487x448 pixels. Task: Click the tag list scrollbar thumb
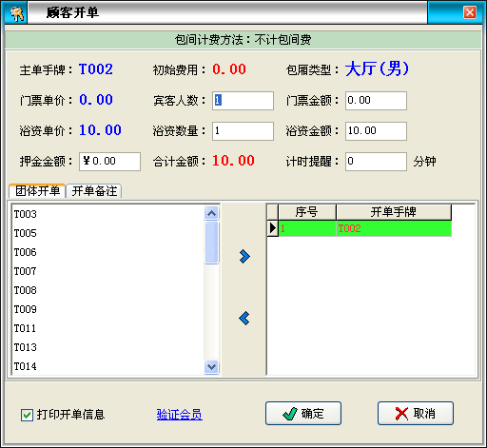211,243
